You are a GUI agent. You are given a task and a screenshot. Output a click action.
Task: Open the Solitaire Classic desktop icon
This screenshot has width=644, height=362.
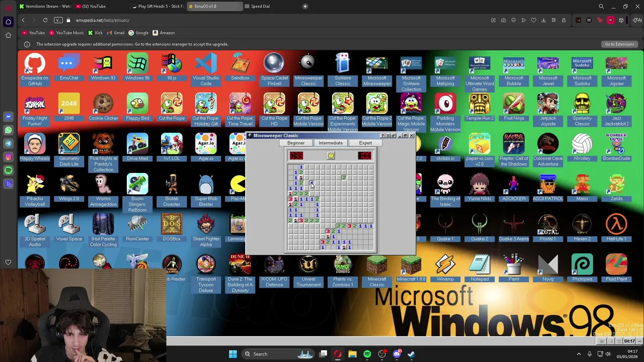click(x=343, y=69)
